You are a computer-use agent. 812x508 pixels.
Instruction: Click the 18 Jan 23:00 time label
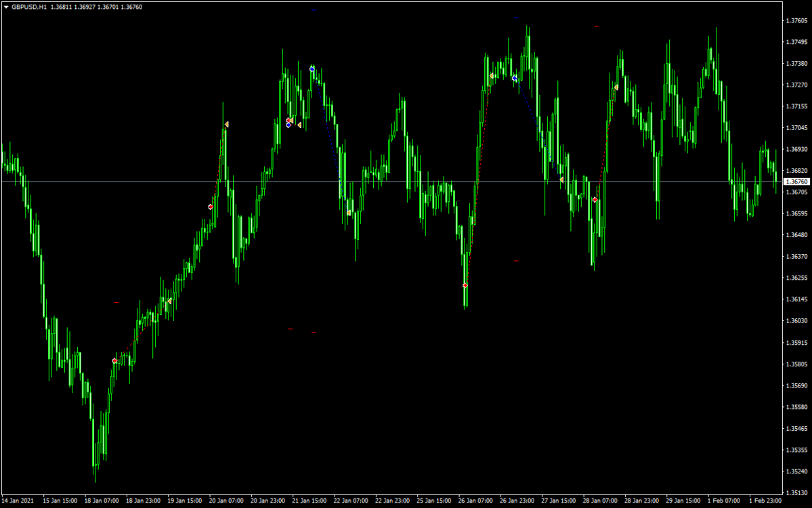click(x=143, y=501)
